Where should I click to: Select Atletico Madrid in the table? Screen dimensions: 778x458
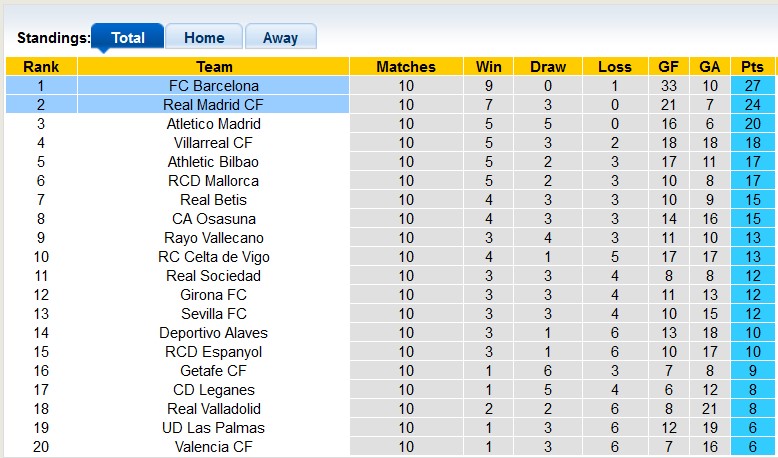(x=213, y=124)
